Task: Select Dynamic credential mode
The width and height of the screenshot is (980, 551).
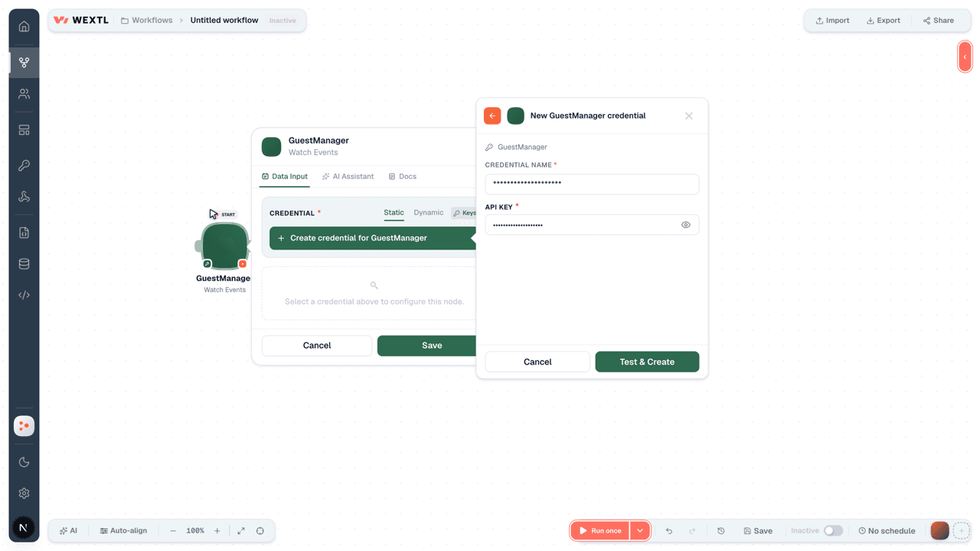Action: pyautogui.click(x=428, y=213)
